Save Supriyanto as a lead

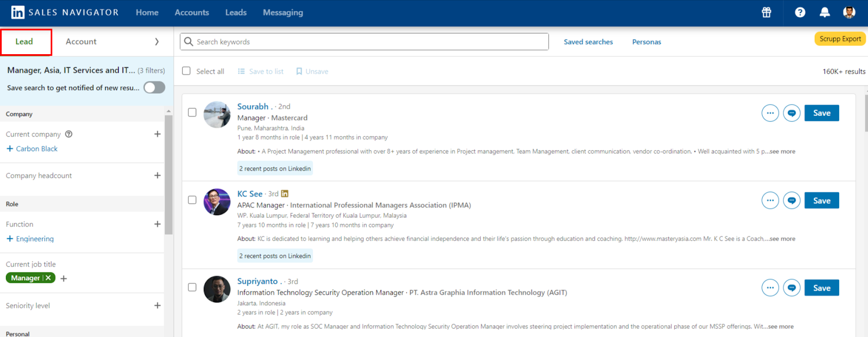(821, 288)
